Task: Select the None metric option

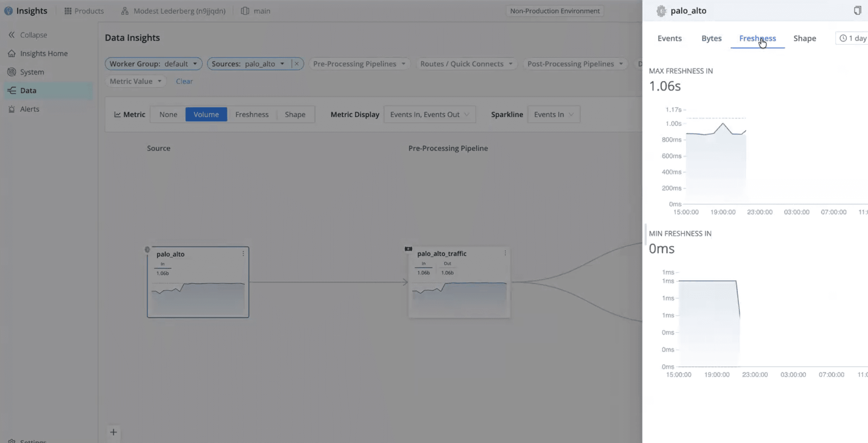Action: 168,115
